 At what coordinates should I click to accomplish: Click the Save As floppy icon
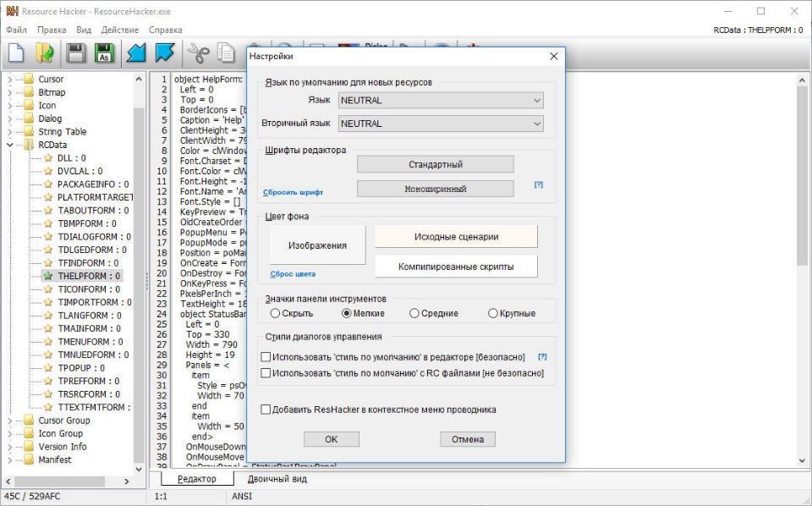104,52
